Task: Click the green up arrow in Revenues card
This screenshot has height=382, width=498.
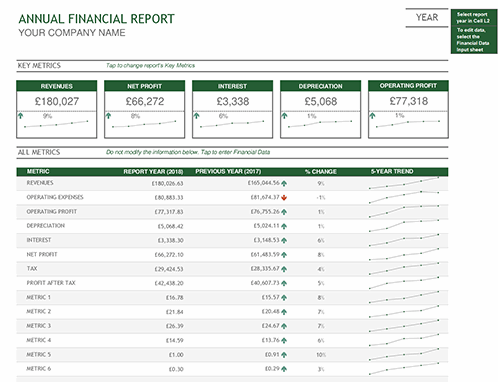Action: point(21,116)
